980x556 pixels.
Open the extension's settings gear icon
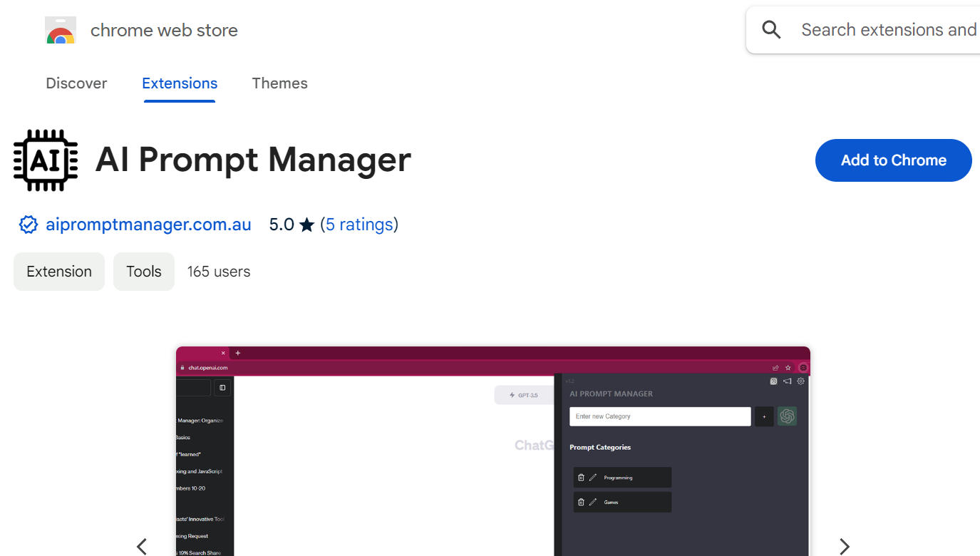click(801, 381)
